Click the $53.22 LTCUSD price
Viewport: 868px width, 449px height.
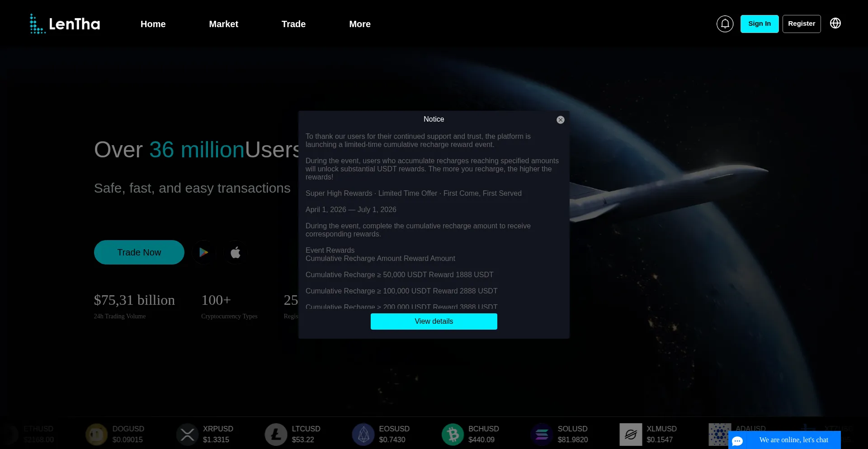(x=303, y=440)
